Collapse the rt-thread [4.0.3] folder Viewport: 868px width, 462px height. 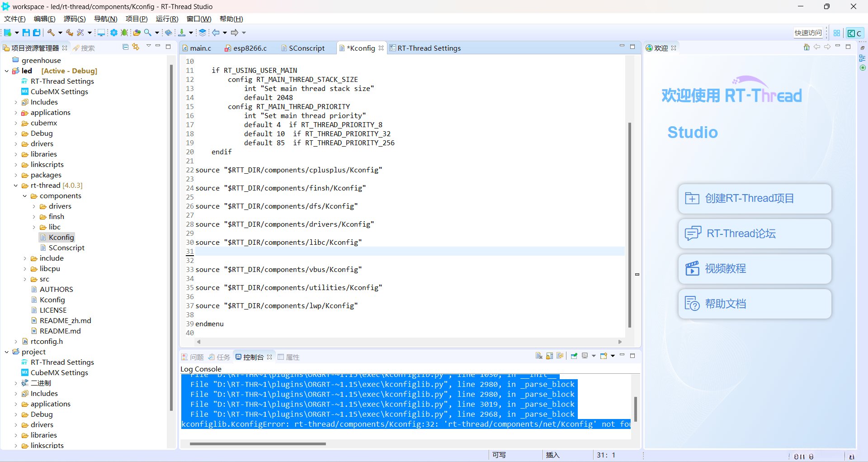[x=16, y=186]
